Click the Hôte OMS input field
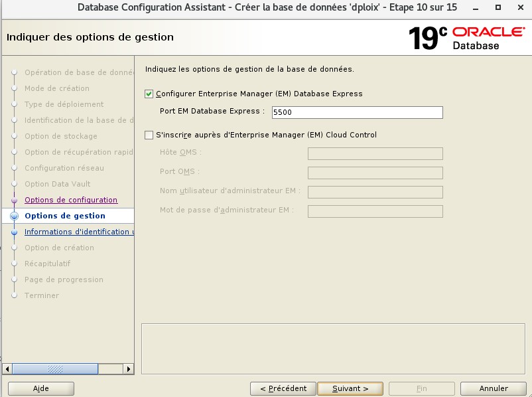Viewport: 532px width, 397px height. point(375,153)
